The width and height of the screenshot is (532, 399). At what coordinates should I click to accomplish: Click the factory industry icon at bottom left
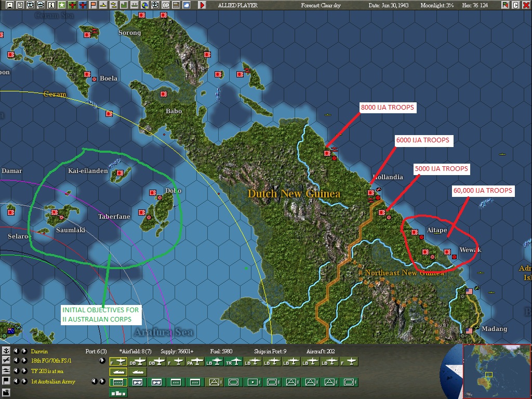pos(6,393)
